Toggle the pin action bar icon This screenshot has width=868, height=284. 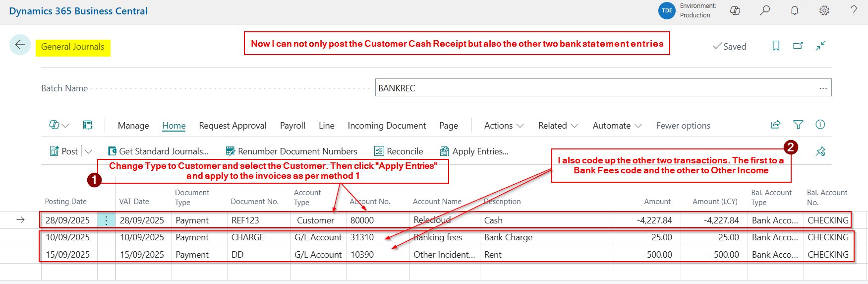[820, 151]
